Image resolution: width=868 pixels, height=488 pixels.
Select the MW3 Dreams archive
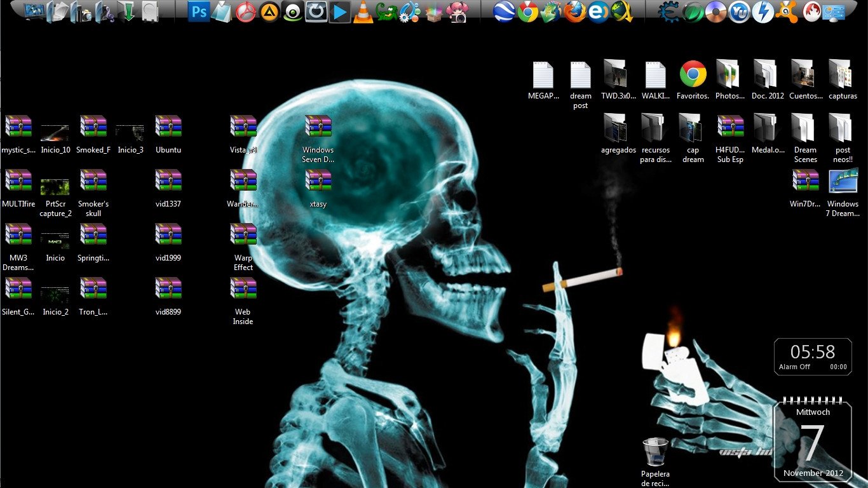18,247
